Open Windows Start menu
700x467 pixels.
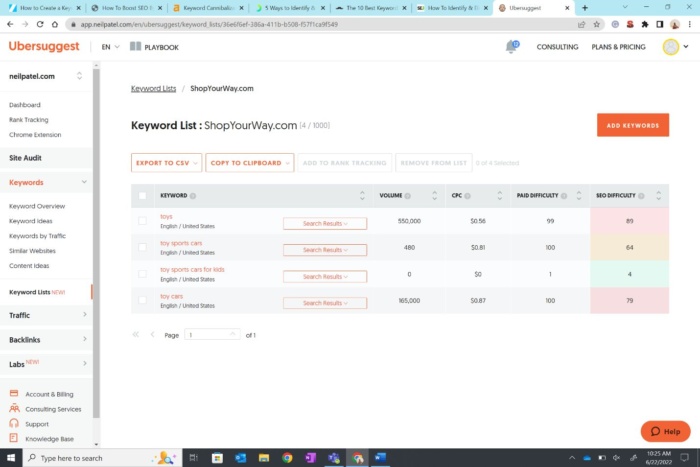11,458
